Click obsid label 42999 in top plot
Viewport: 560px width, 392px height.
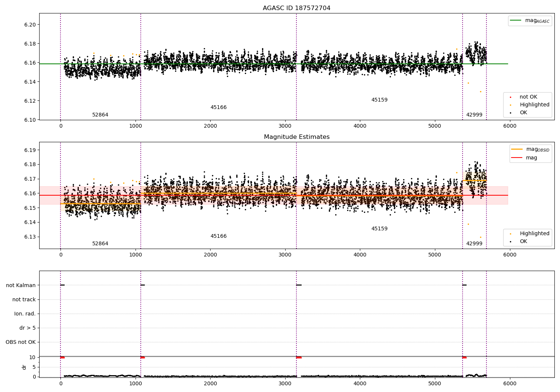pos(474,115)
